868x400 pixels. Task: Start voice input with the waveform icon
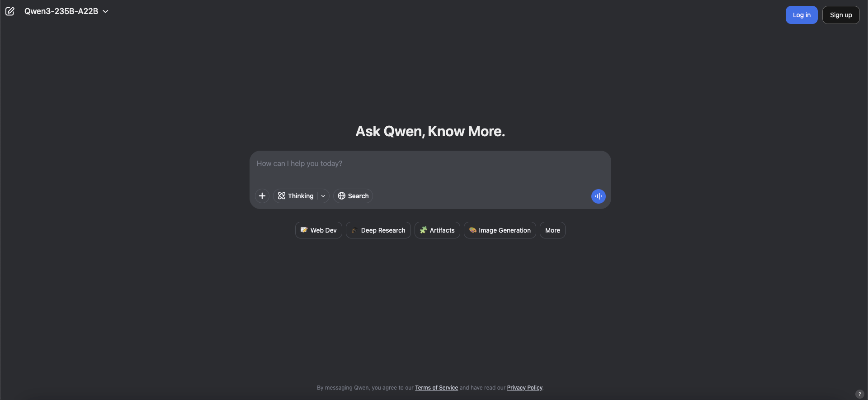(599, 196)
